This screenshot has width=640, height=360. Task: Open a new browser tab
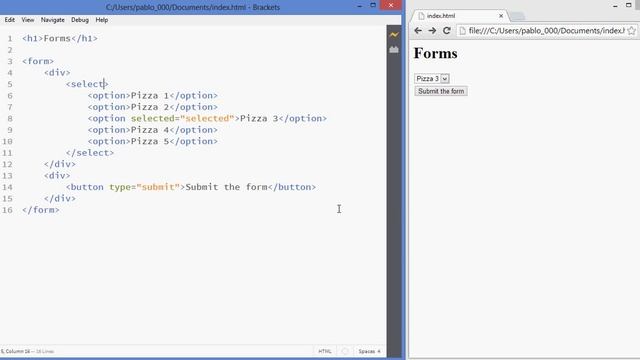click(x=517, y=16)
